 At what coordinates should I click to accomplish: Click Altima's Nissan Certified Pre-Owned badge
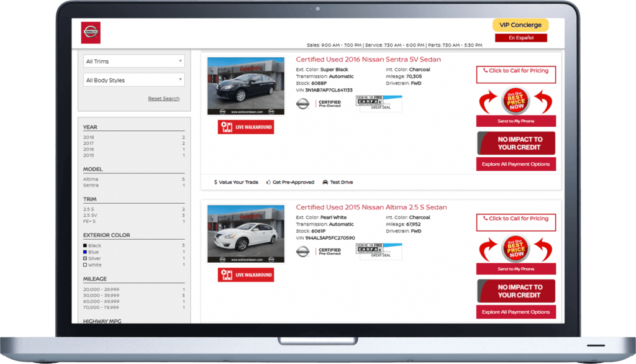coord(319,252)
